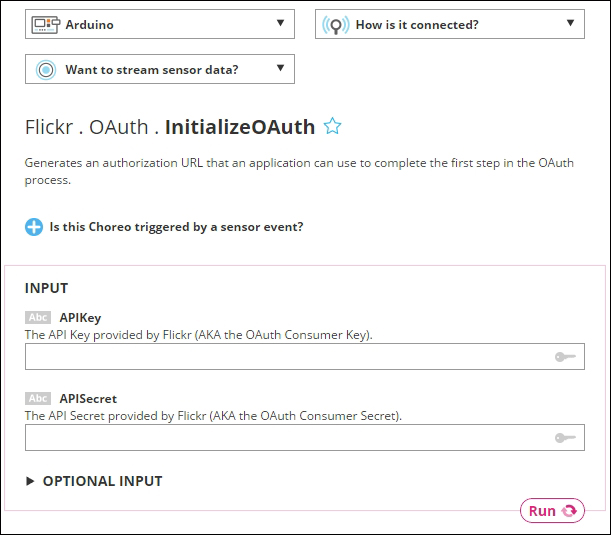Viewport: 611px width, 535px height.
Task: Click the 'The API Secret provided by Flickr' description
Action: pyautogui.click(x=213, y=416)
